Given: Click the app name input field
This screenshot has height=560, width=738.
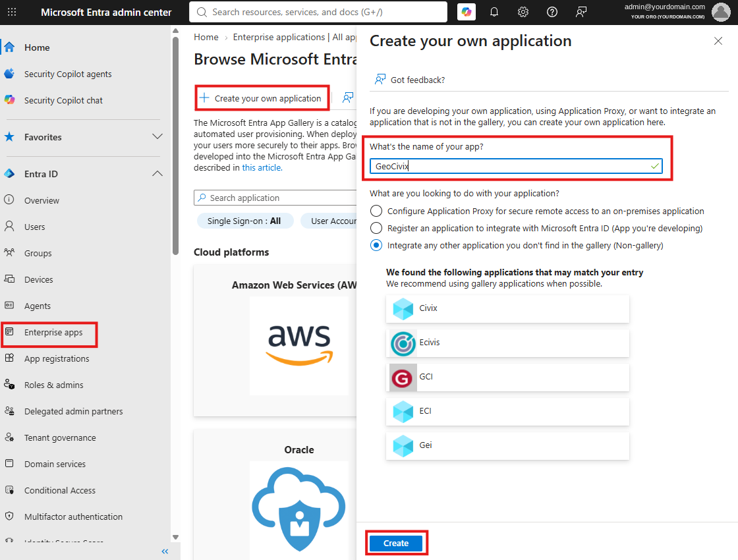Looking at the screenshot, I should pyautogui.click(x=516, y=166).
